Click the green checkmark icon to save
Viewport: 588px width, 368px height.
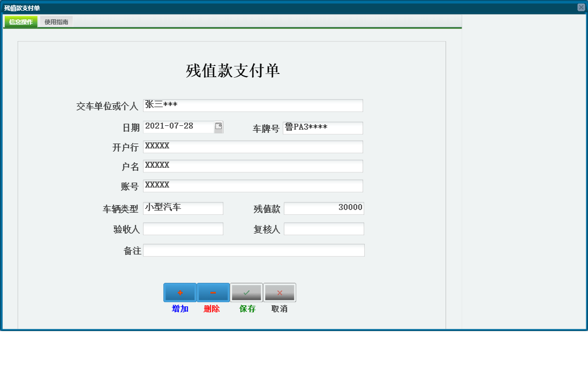246,292
